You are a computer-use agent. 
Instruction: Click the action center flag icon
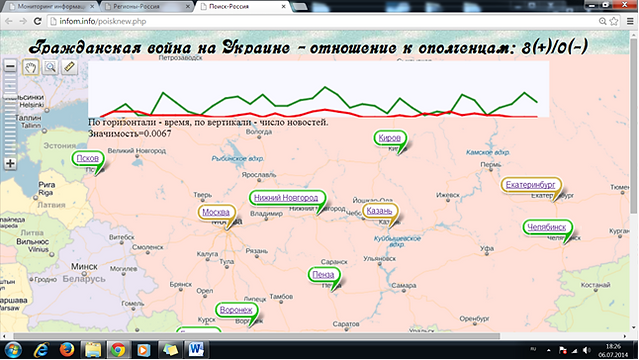coord(563,350)
